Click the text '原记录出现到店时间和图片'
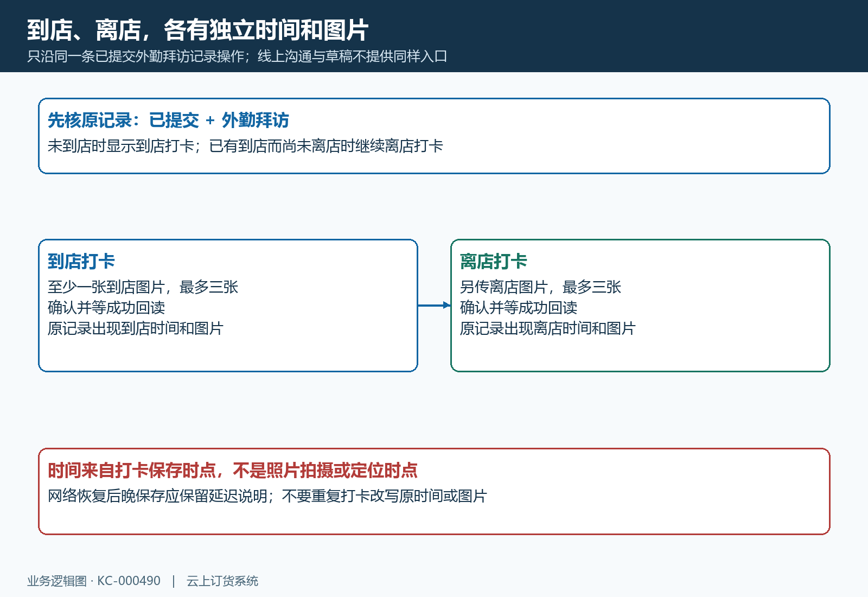 pos(136,328)
